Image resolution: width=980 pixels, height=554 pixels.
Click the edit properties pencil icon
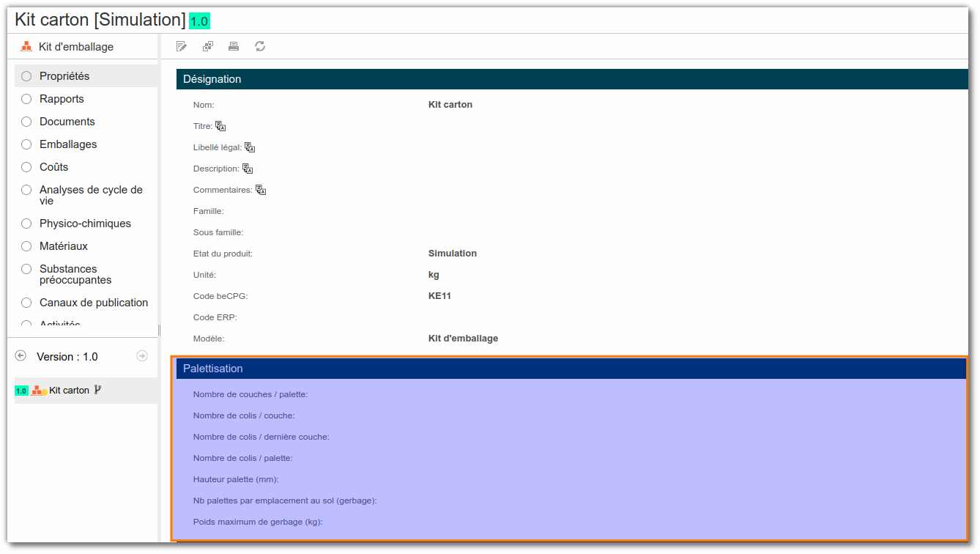182,47
